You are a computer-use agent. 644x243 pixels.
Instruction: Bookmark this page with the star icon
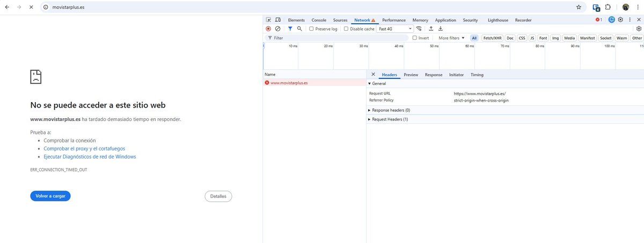tap(579, 8)
